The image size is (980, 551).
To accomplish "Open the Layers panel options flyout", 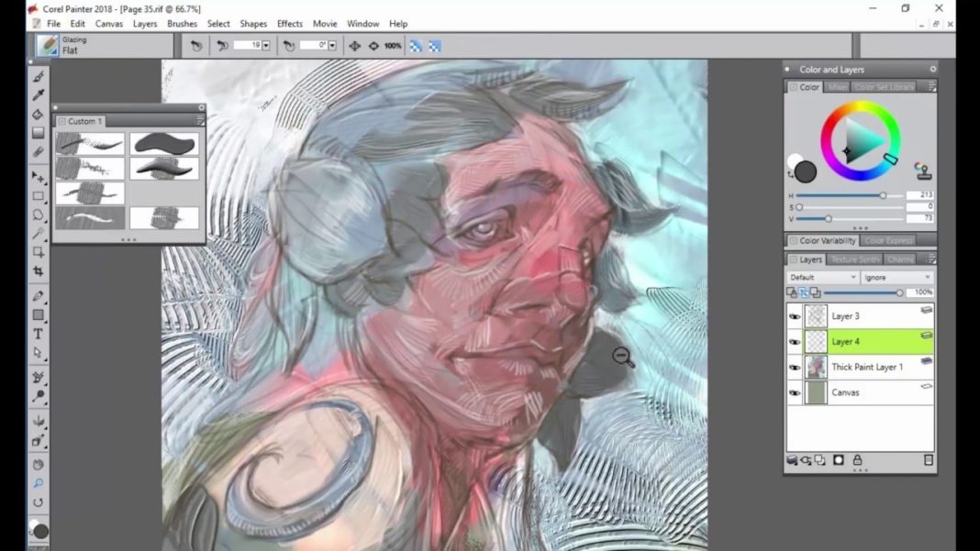I will click(x=931, y=259).
